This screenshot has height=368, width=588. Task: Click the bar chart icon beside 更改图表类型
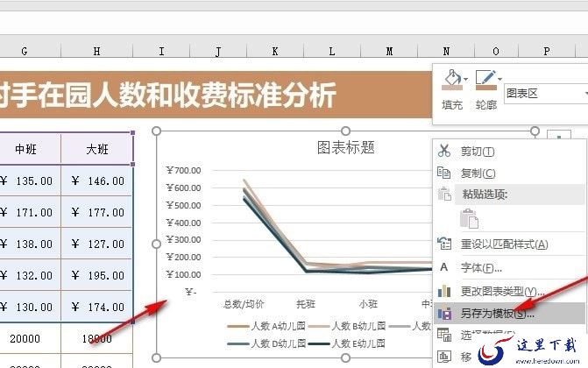point(444,291)
